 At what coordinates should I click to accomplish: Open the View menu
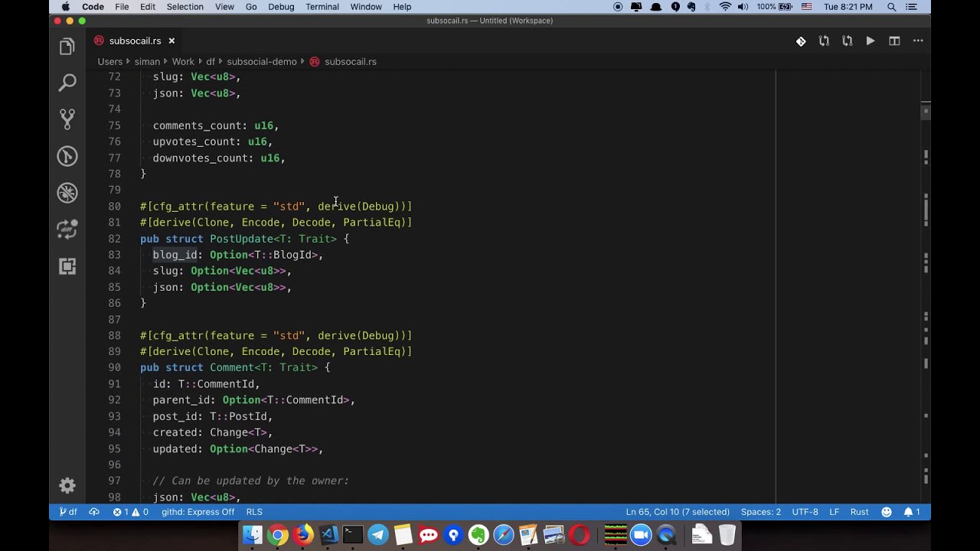tap(224, 7)
